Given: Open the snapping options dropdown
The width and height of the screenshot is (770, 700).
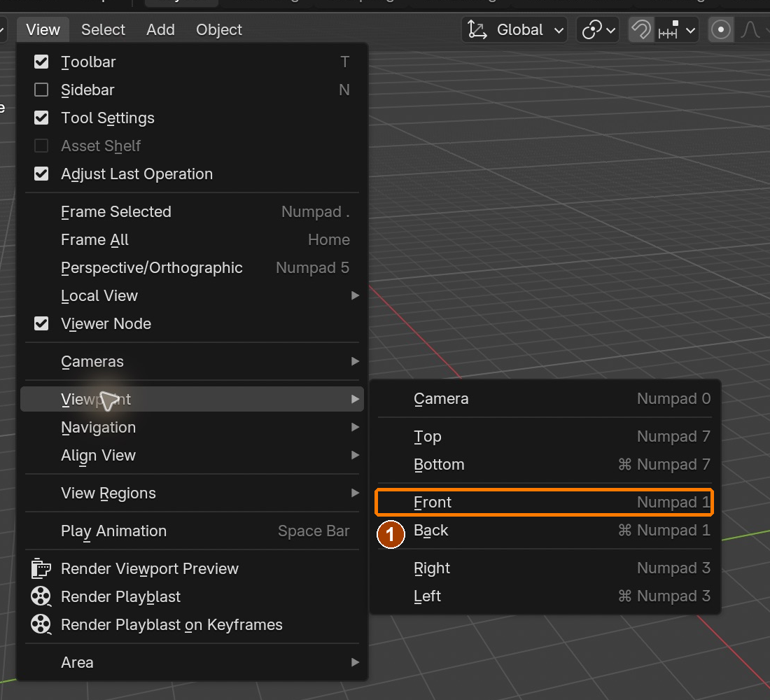Looking at the screenshot, I should tap(677, 29).
